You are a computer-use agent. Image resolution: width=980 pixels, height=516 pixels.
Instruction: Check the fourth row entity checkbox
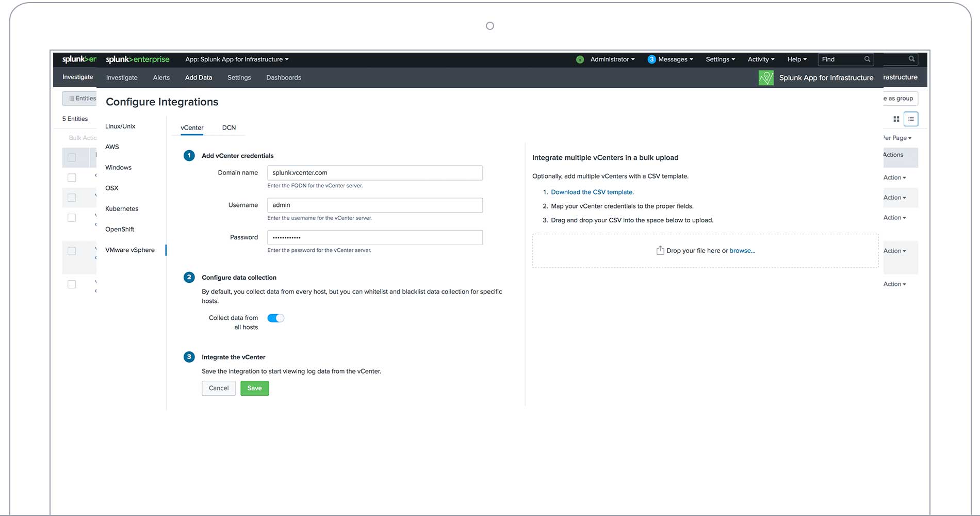72,218
